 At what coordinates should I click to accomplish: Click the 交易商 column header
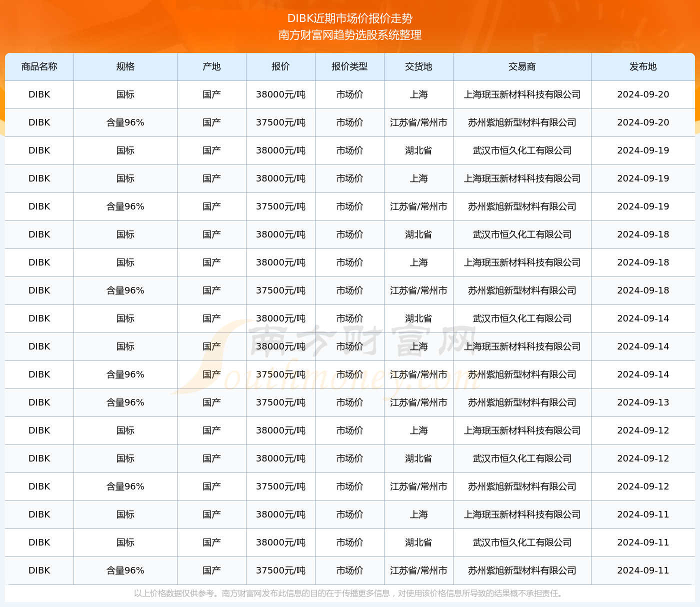click(522, 66)
